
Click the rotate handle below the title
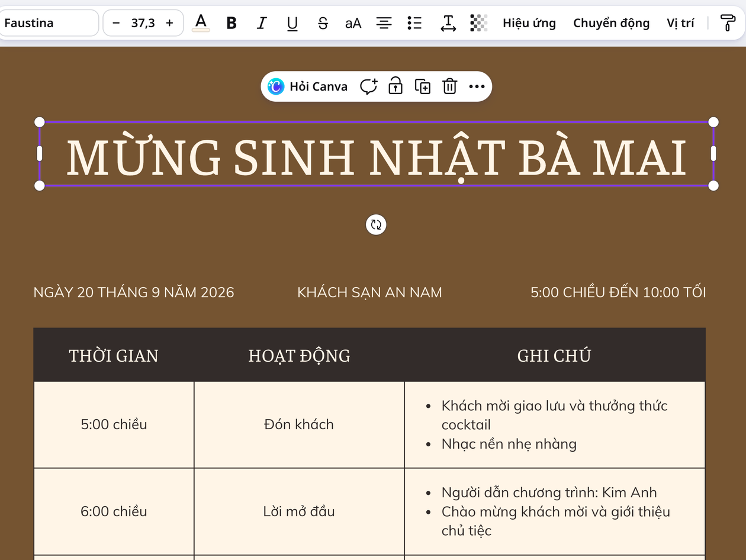[x=376, y=225]
